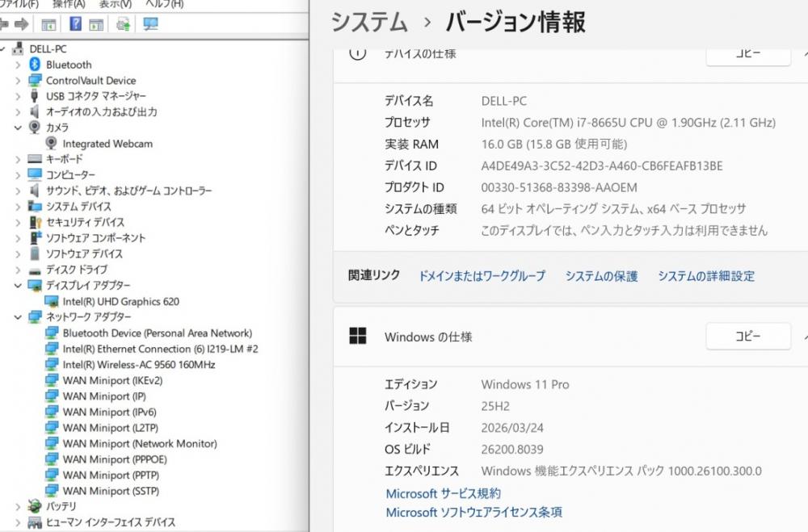Image resolution: width=808 pixels, height=532 pixels.
Task: Expand the キーボード tree node
Action: (18, 160)
